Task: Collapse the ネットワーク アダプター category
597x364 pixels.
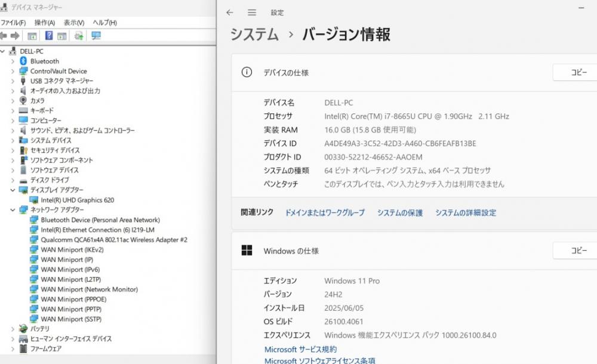Action: (x=13, y=209)
